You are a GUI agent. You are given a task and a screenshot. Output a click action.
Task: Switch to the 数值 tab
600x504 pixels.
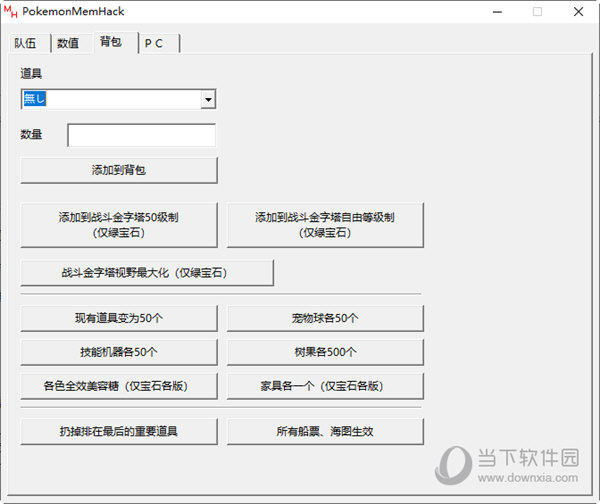(72, 43)
